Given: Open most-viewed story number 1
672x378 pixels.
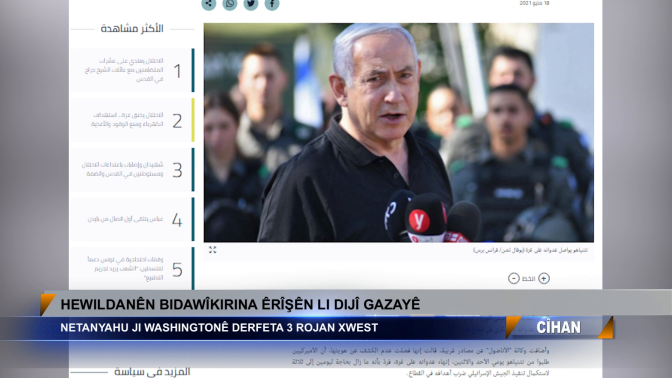Looking at the screenshot, I should point(132,70).
